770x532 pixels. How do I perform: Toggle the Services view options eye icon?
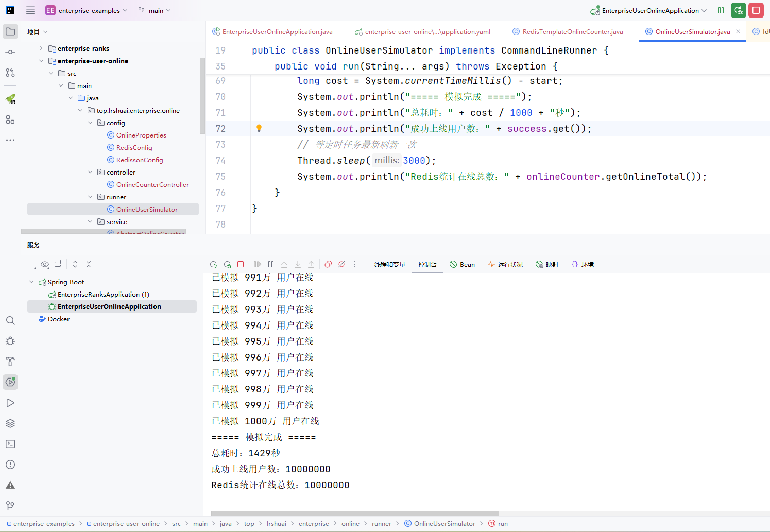(x=45, y=264)
